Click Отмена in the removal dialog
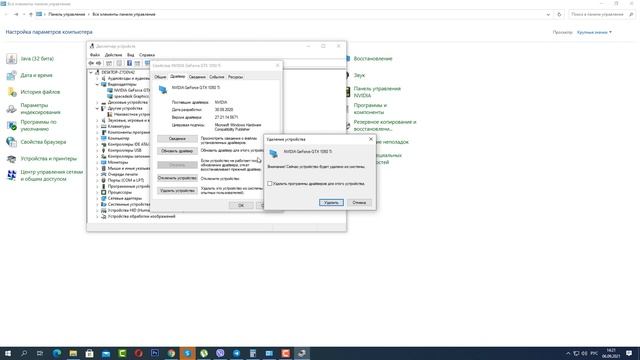The height and width of the screenshot is (360, 640). [359, 202]
